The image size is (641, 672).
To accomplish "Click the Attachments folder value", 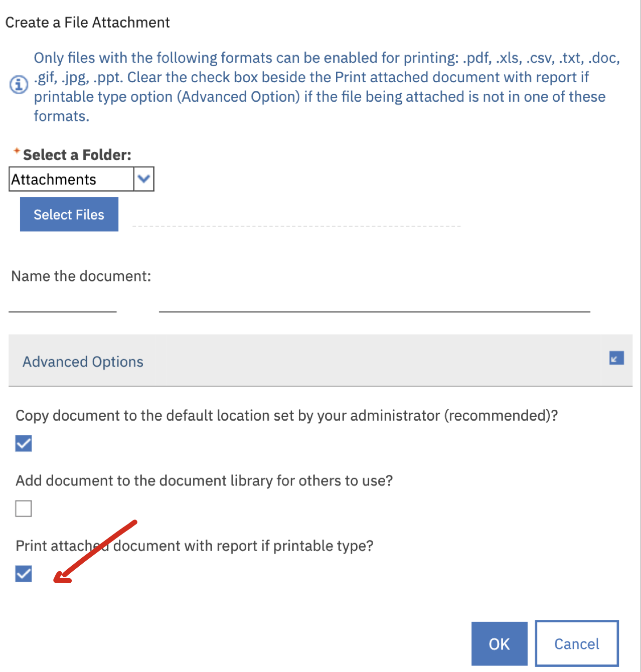I will pos(70,179).
